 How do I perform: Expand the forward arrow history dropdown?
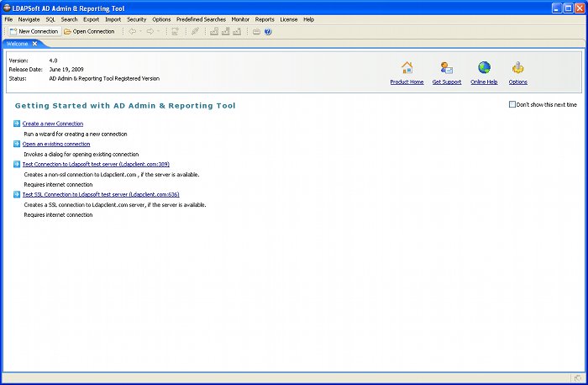click(x=158, y=31)
